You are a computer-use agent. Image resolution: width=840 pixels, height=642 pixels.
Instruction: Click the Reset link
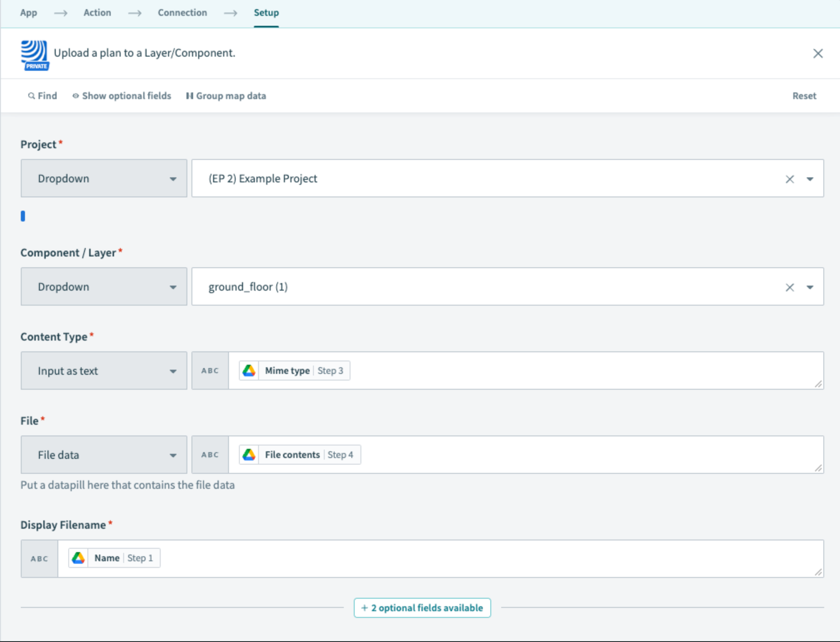click(x=804, y=96)
